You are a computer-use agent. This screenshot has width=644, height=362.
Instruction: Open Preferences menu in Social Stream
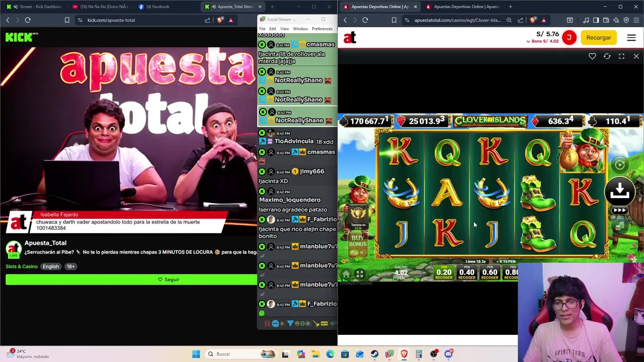click(322, 29)
